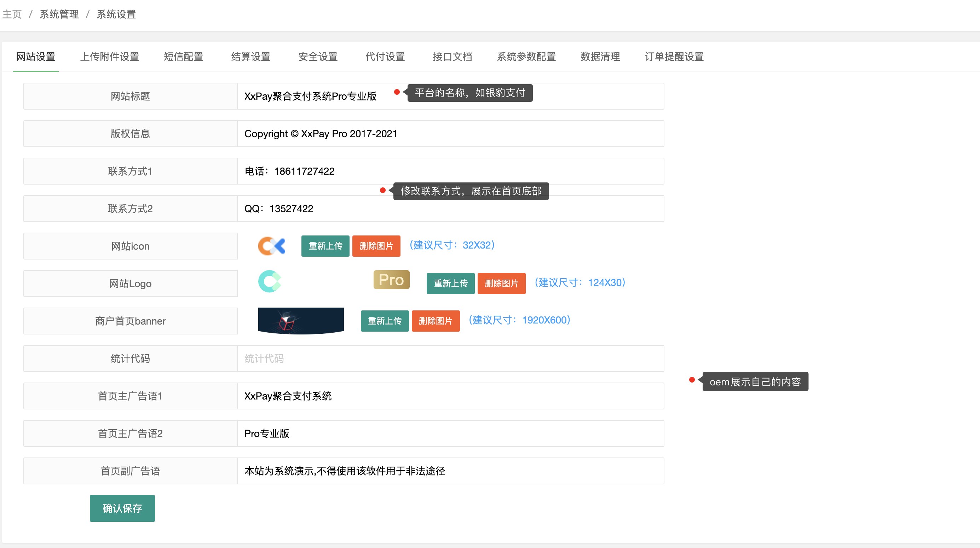
Task: Re-upload the website icon image
Action: (x=325, y=246)
